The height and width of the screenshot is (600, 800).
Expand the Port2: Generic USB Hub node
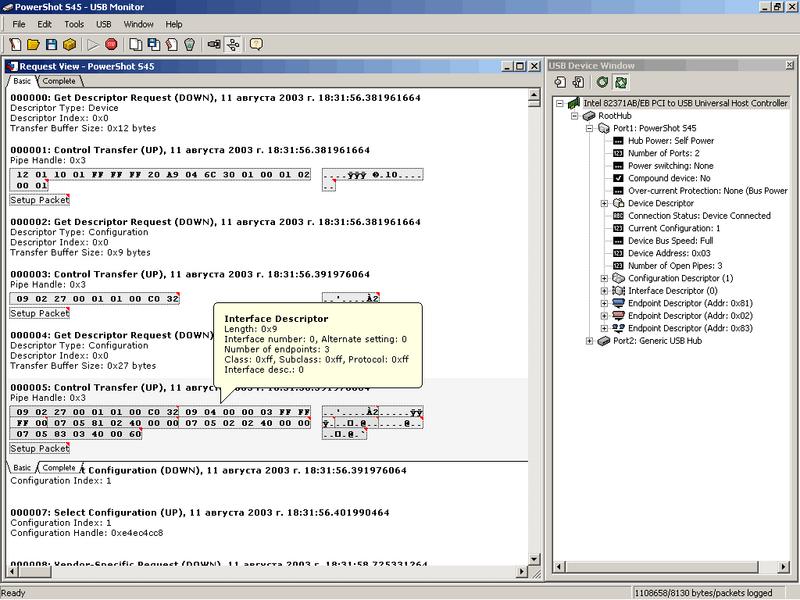[589, 341]
